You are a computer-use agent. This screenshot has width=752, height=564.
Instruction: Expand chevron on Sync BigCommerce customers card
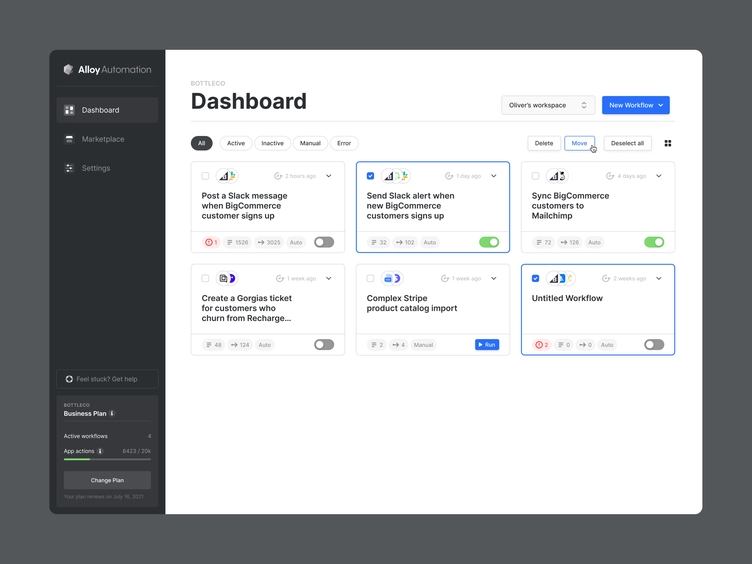click(658, 176)
